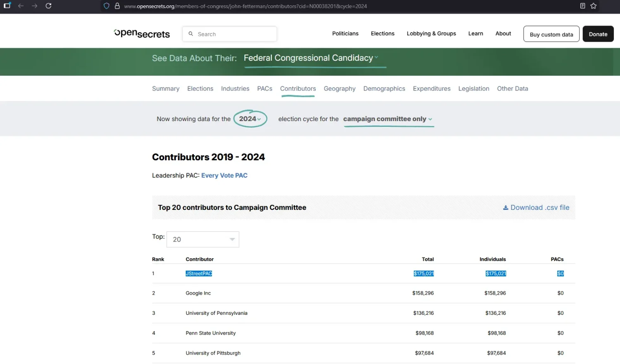This screenshot has height=364, width=620.
Task: Click the Google Inc contributor name
Action: (x=198, y=293)
